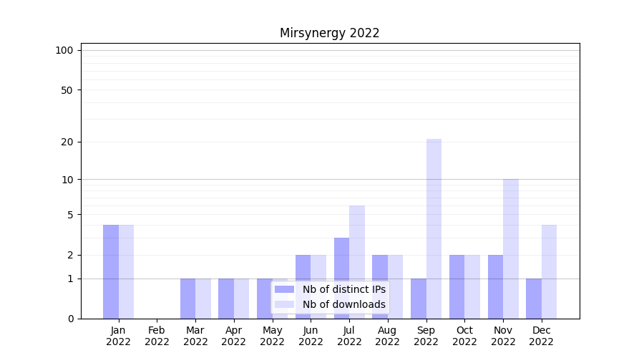
Task: Select the Jan 2022 distinct IPs bar
Action: 111,271
